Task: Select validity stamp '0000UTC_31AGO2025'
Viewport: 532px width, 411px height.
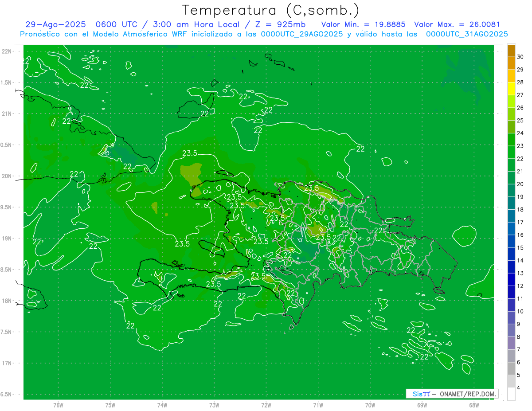Action: tap(467, 34)
